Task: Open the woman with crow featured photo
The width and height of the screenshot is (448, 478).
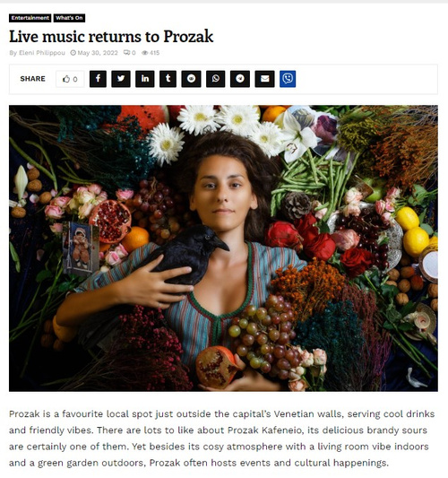Action: coord(223,248)
